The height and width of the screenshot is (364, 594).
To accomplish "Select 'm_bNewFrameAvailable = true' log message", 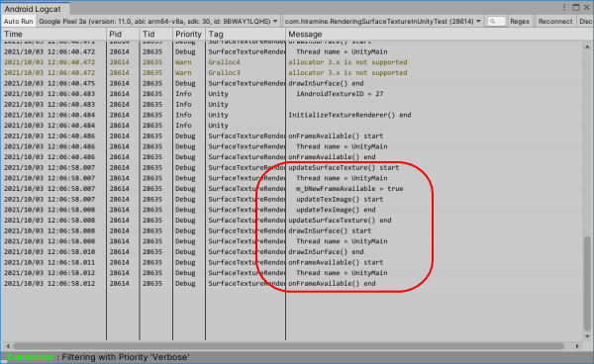I will click(349, 189).
